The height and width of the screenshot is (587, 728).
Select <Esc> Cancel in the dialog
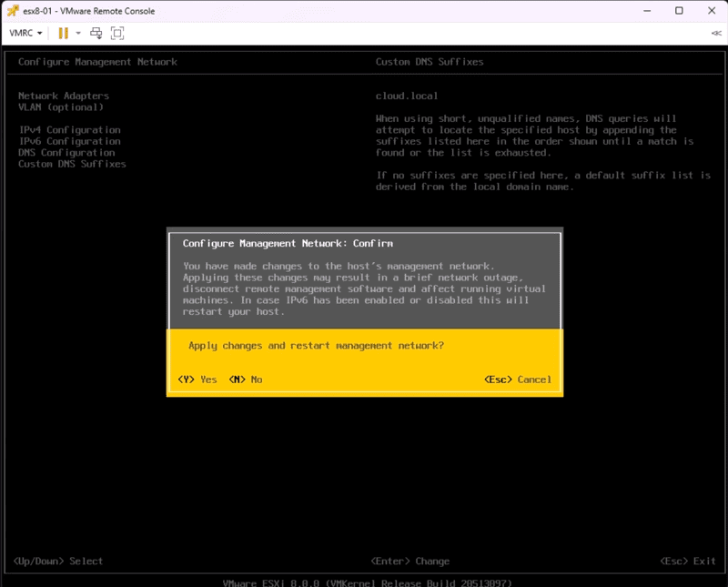pyautogui.click(x=518, y=380)
